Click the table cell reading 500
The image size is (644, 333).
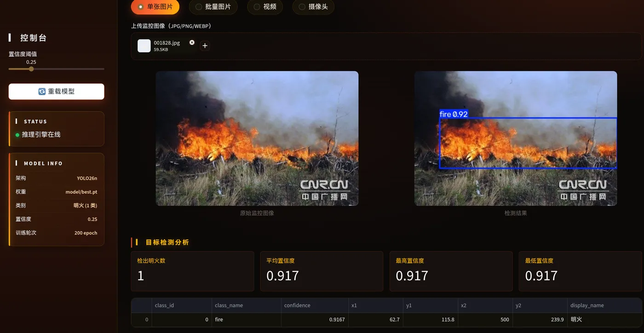(485, 320)
